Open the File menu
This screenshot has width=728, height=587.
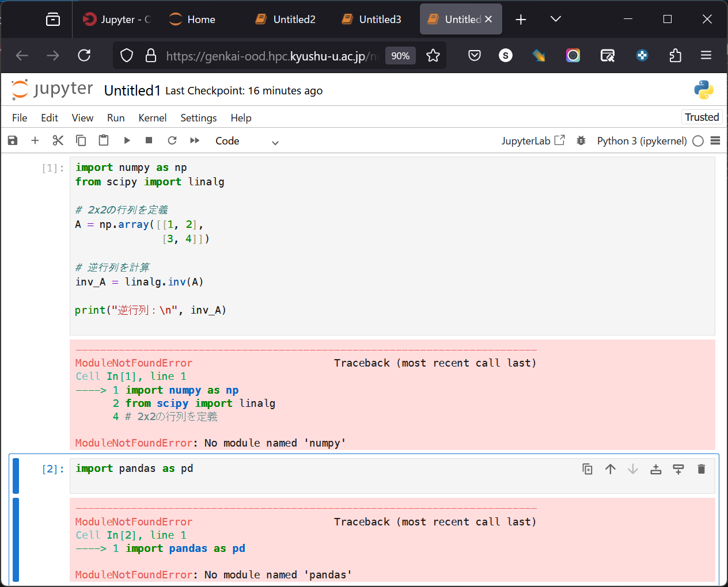20,117
